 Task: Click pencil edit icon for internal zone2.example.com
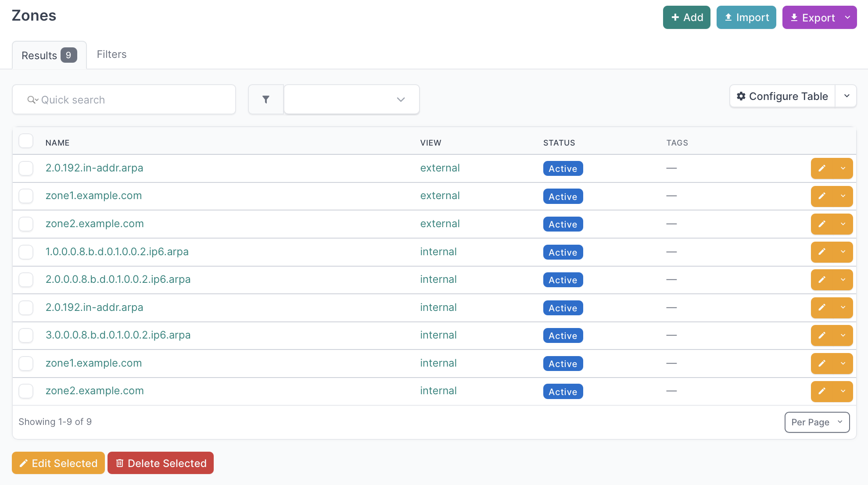click(822, 391)
